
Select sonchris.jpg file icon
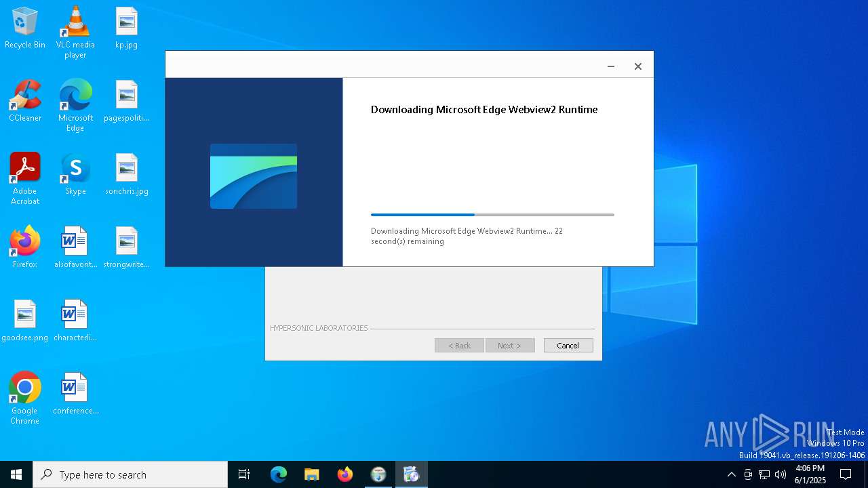click(x=126, y=175)
